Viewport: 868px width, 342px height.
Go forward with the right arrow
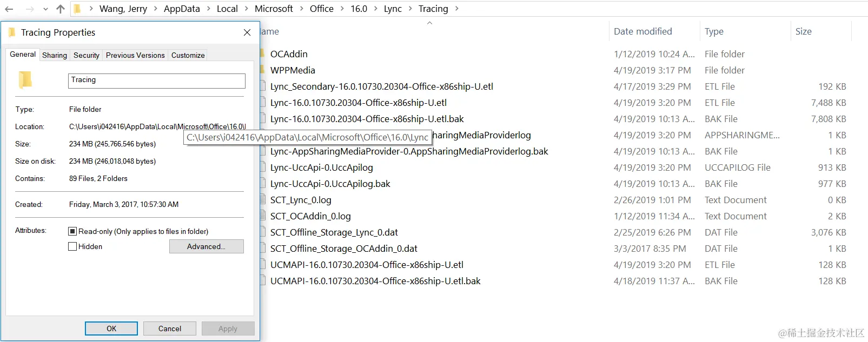pyautogui.click(x=29, y=9)
